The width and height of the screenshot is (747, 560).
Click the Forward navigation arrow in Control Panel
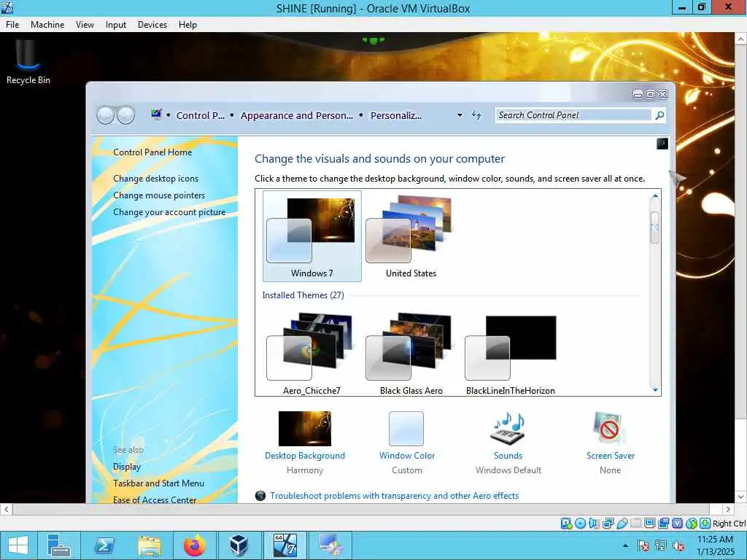pos(125,115)
